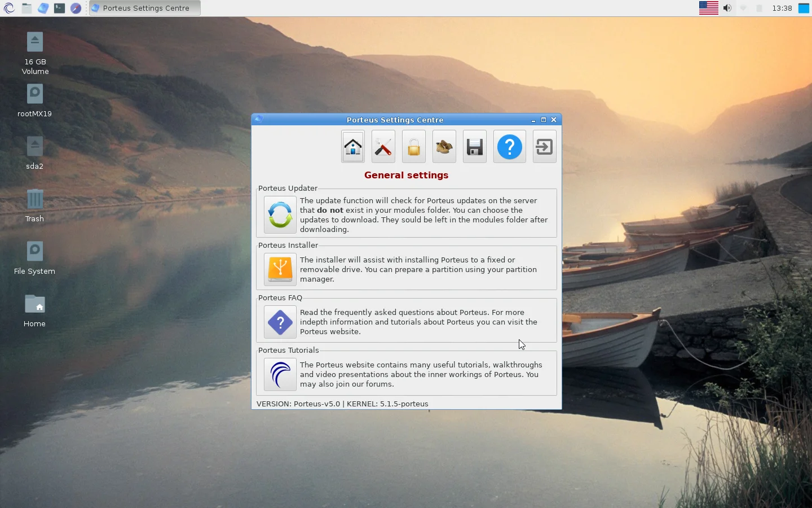
Task: Save session with floppy disk icon
Action: pos(474,147)
